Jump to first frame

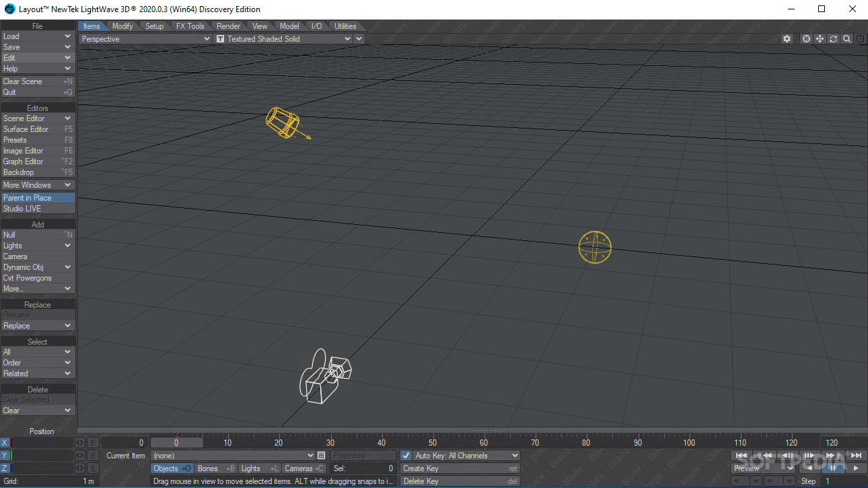click(x=742, y=456)
